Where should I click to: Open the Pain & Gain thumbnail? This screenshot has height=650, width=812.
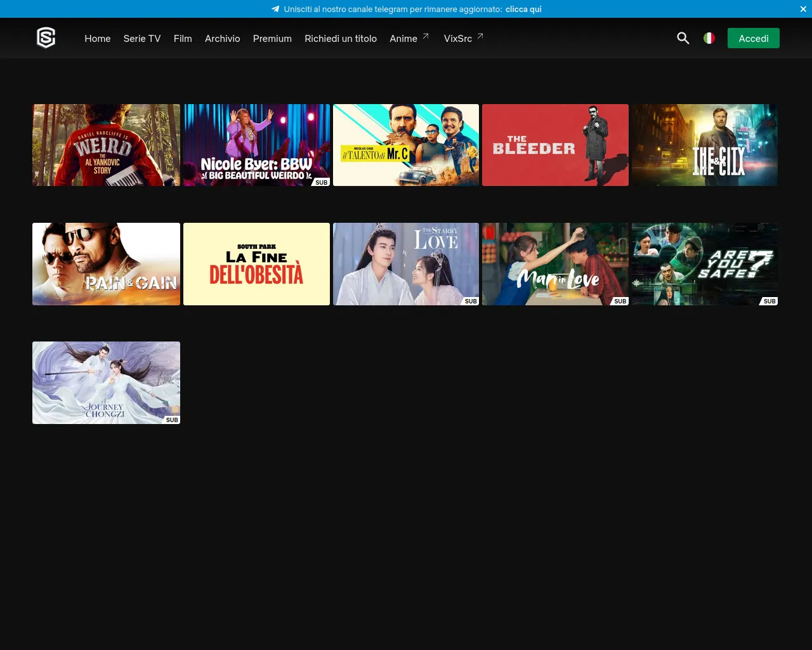(x=106, y=263)
